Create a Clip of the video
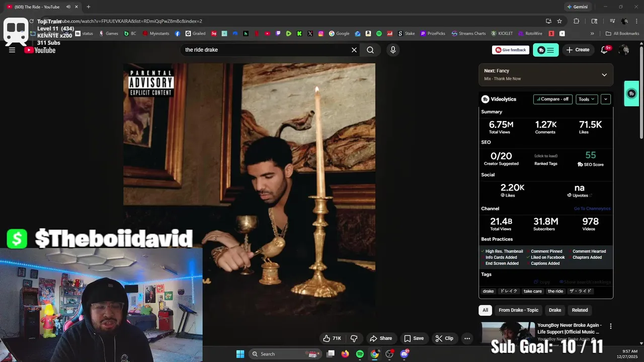The height and width of the screenshot is (362, 644). point(444,338)
